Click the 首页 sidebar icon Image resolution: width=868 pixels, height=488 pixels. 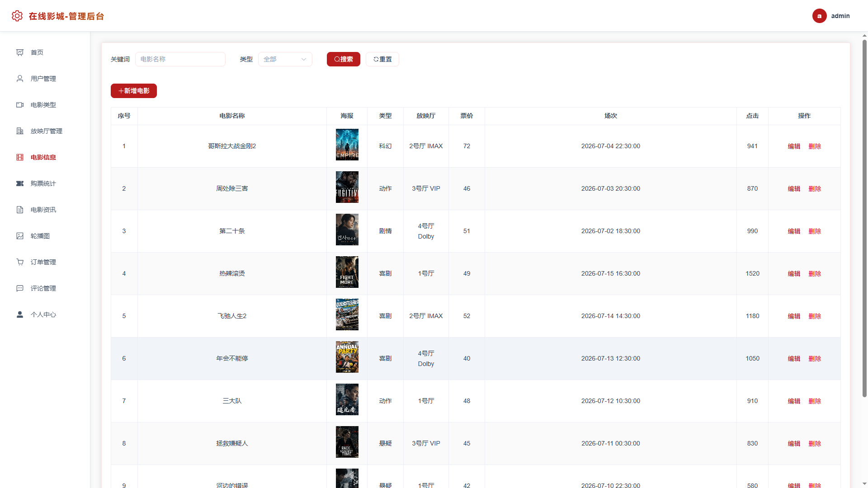(20, 52)
